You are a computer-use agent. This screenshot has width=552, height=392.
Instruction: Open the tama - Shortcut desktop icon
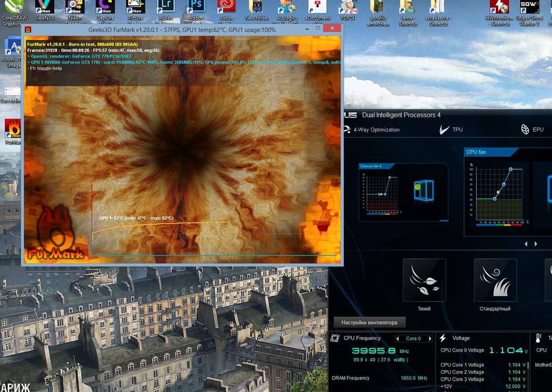point(409,13)
